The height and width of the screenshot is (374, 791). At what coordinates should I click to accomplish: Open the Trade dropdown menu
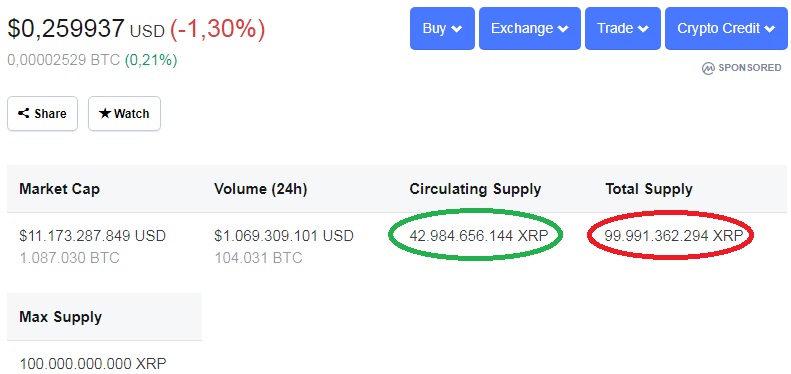[x=623, y=28]
